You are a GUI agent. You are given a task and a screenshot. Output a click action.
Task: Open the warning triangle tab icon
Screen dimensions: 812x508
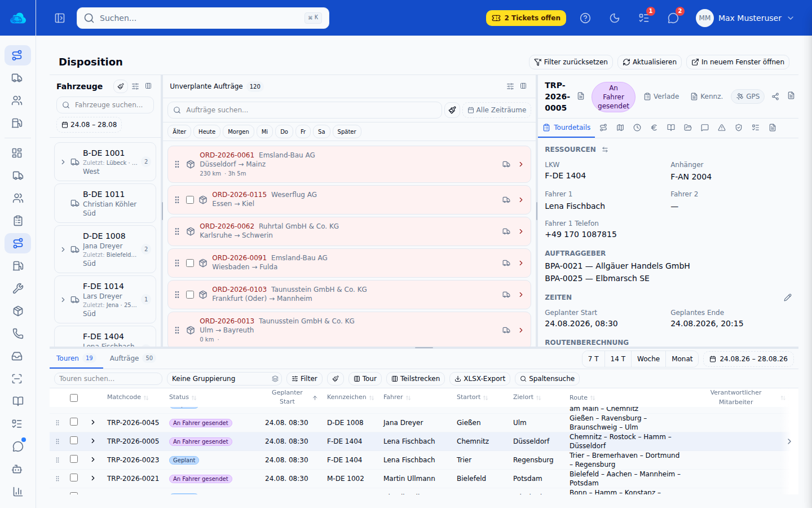[x=722, y=128]
